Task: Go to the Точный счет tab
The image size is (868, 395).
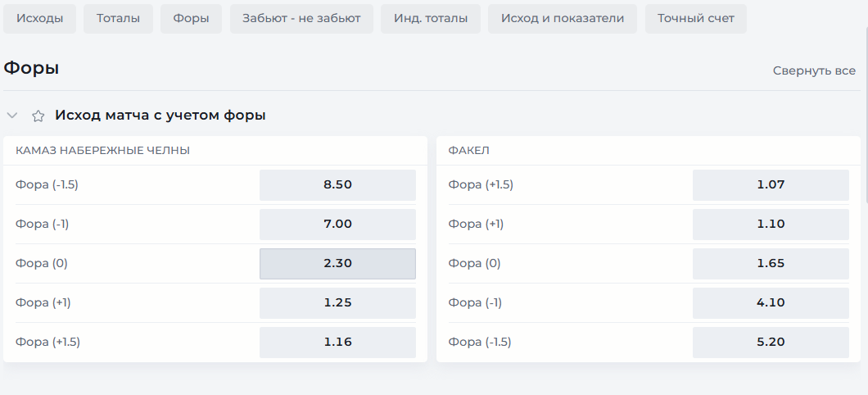Action: click(x=696, y=19)
